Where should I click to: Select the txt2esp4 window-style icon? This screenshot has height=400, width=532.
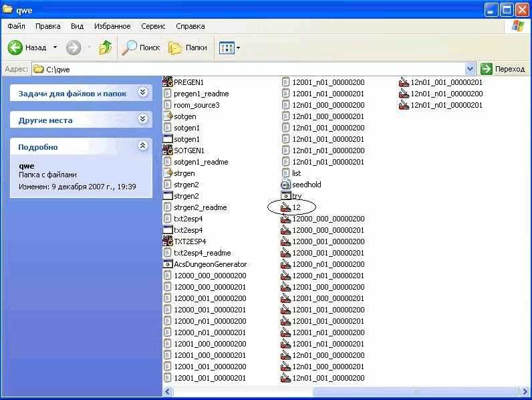tap(168, 230)
